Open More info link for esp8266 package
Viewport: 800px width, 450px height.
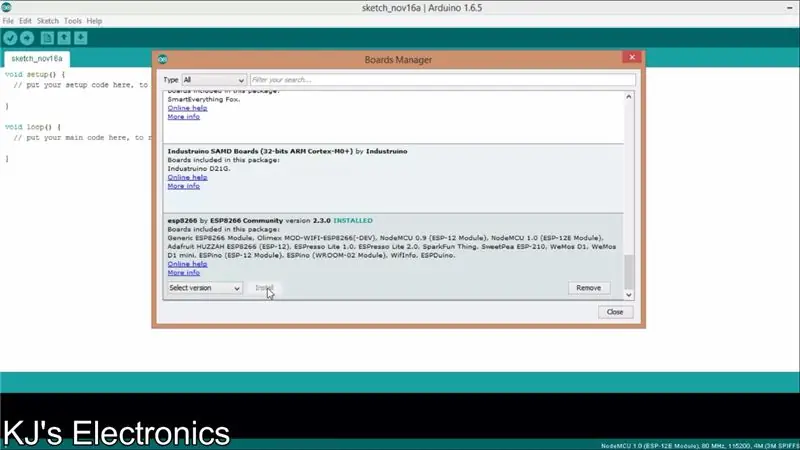coord(184,273)
